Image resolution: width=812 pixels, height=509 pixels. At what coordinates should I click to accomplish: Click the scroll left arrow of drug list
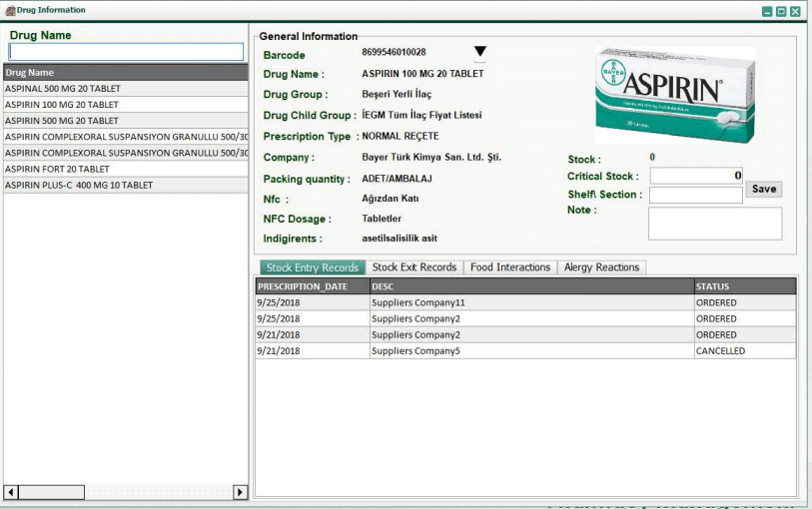point(11,492)
